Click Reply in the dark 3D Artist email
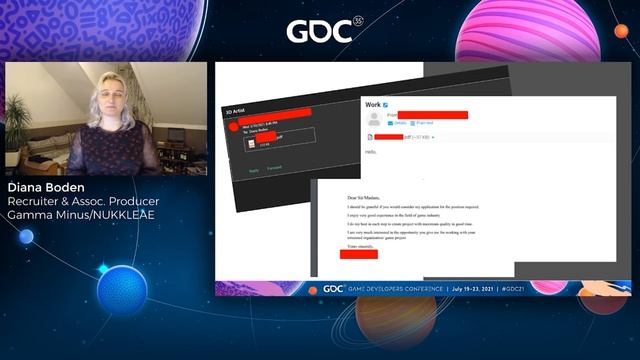The width and height of the screenshot is (640, 360). click(254, 171)
